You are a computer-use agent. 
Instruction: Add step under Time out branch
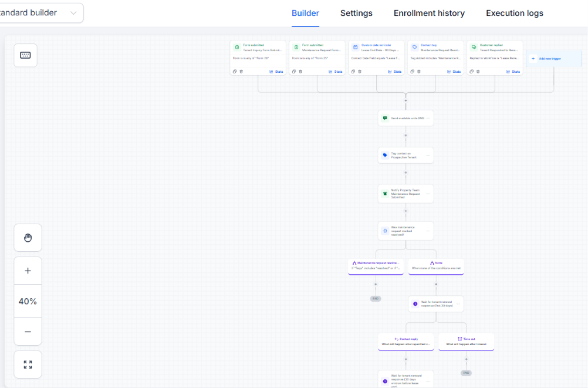(x=466, y=359)
